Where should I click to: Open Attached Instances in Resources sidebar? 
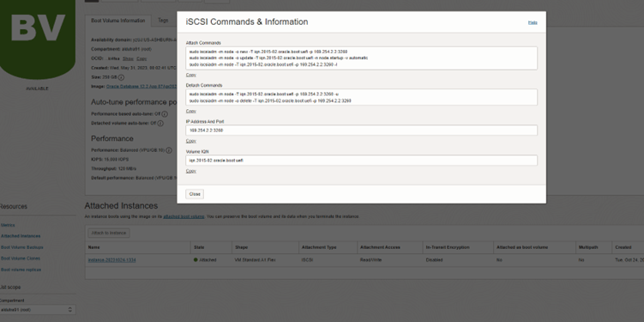tap(21, 236)
